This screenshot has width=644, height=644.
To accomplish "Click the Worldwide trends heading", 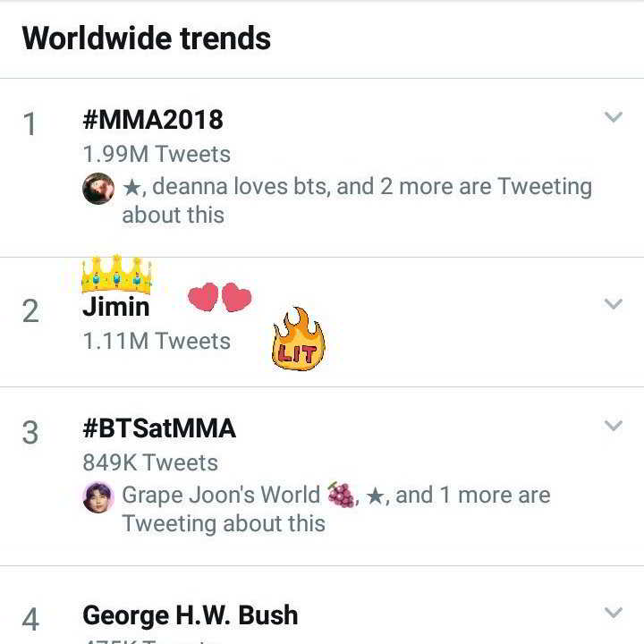I will pyautogui.click(x=146, y=38).
